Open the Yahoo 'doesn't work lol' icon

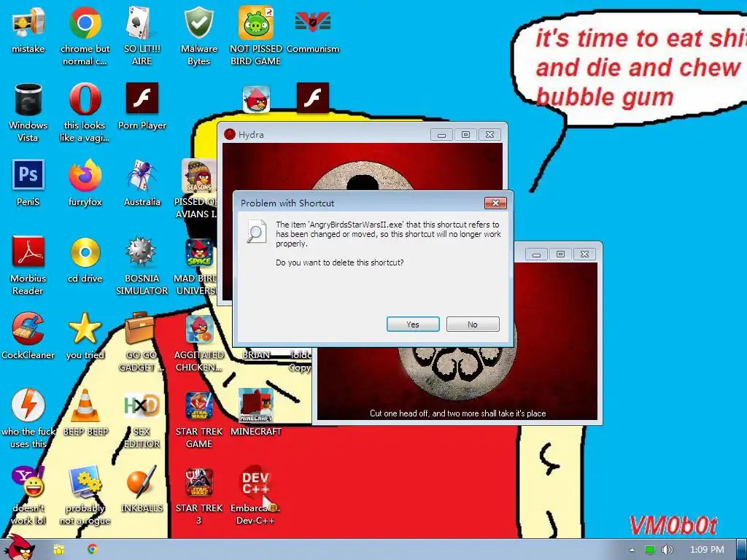tap(28, 495)
